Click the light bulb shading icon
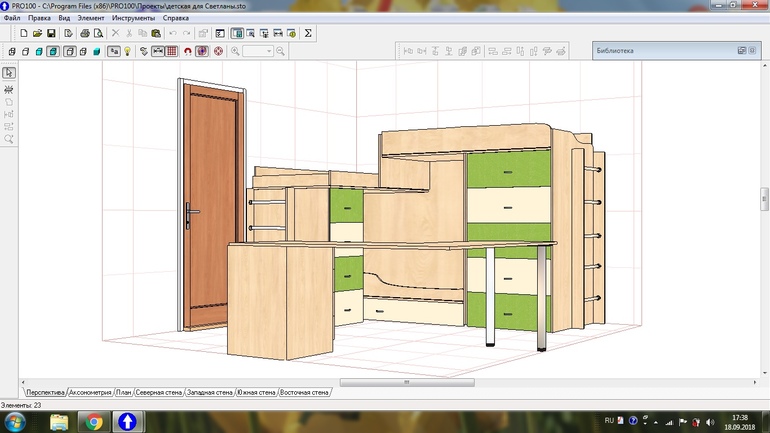The width and height of the screenshot is (770, 433). point(127,51)
